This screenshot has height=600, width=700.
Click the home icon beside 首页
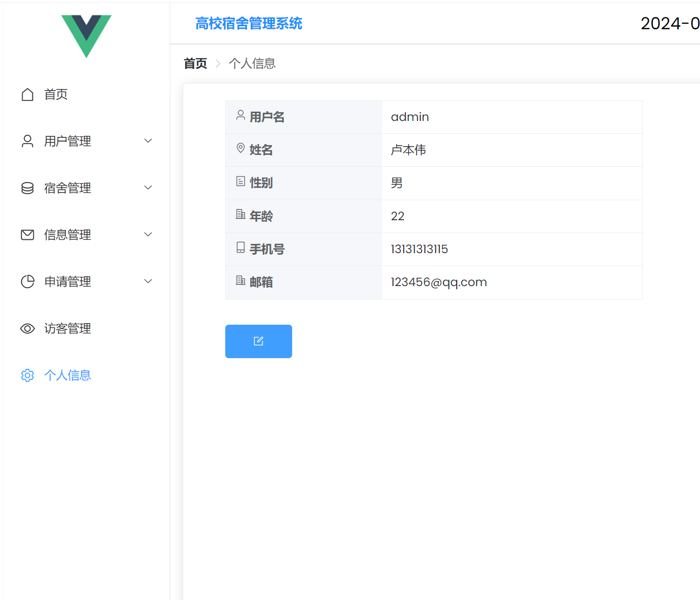tap(27, 95)
